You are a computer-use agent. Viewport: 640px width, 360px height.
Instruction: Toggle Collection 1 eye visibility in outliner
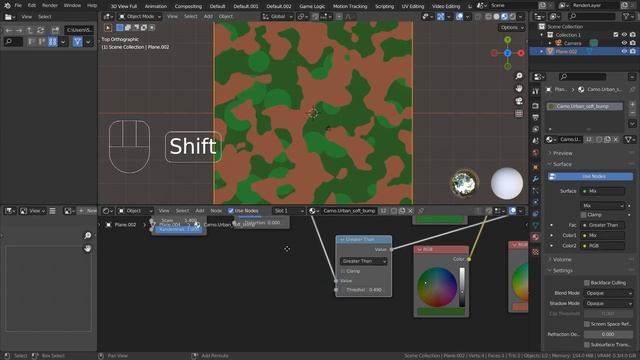pyautogui.click(x=624, y=35)
